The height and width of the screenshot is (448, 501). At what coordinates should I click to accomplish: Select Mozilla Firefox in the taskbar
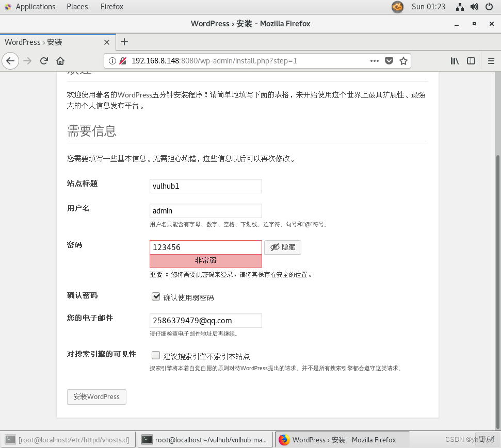(342, 440)
